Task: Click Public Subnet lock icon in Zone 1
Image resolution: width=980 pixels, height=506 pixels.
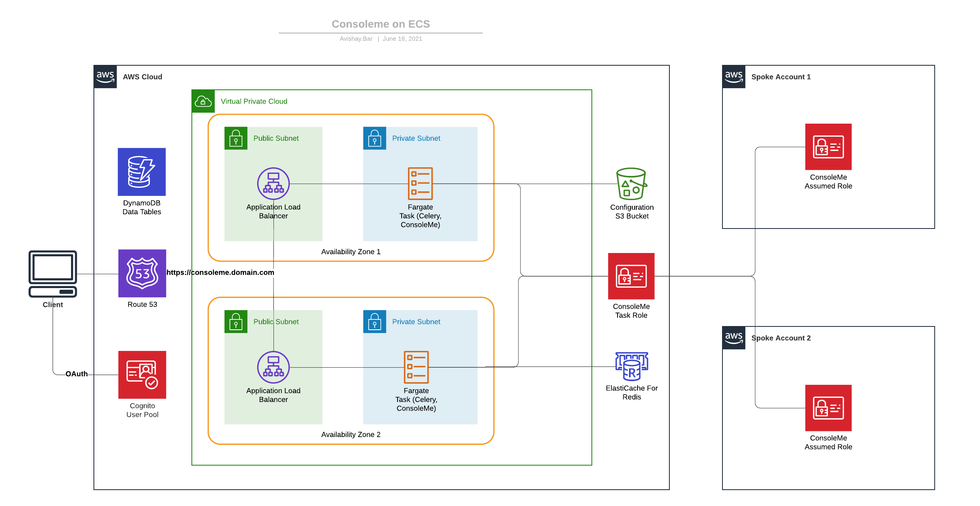Action: click(236, 138)
